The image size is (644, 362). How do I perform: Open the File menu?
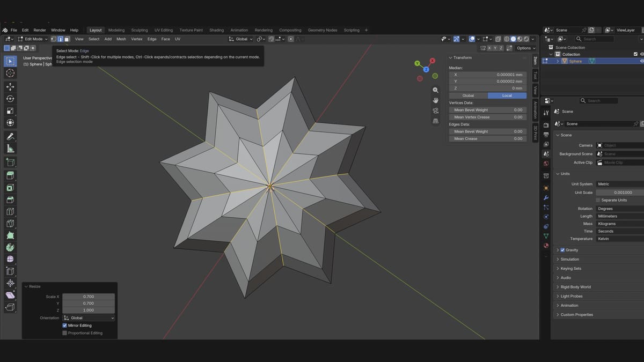tap(14, 30)
